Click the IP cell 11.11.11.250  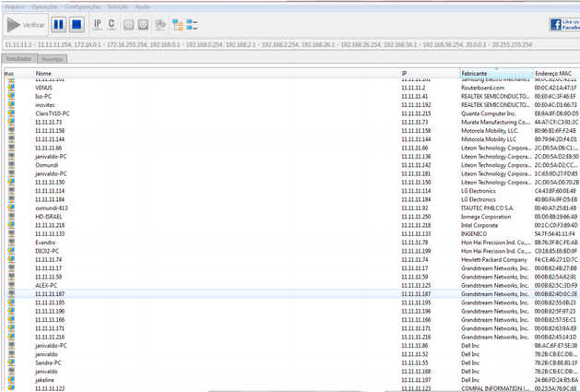pyautogui.click(x=416, y=217)
